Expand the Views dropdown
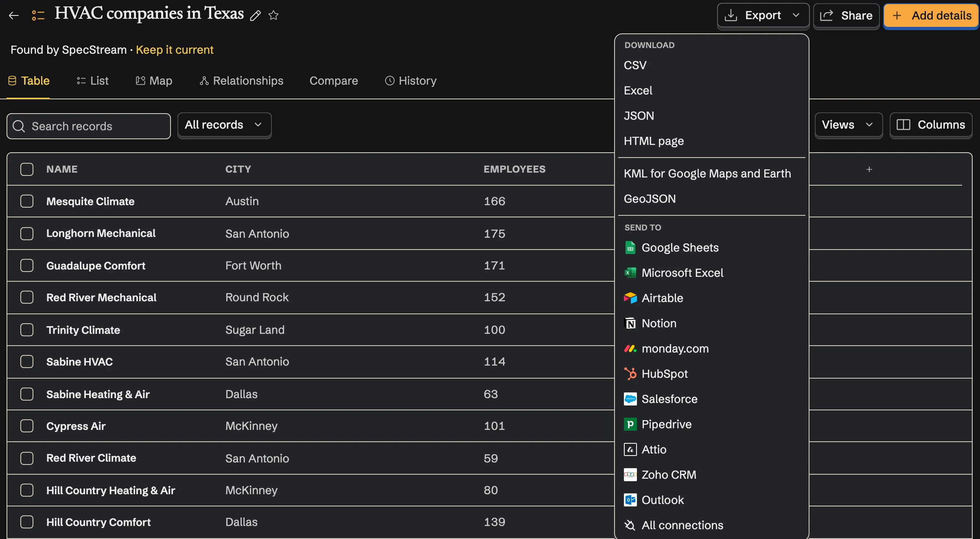The image size is (980, 539). (x=849, y=125)
